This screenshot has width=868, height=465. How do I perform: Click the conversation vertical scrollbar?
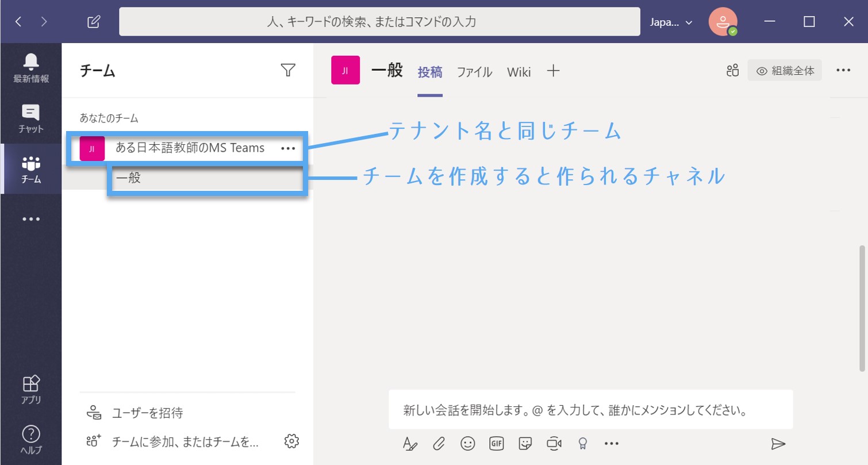[x=861, y=308]
